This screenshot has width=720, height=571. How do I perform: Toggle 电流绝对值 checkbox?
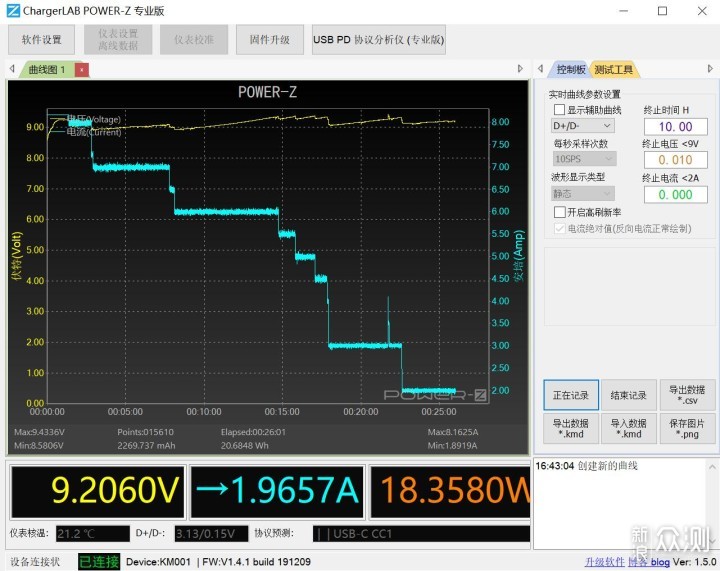point(559,229)
